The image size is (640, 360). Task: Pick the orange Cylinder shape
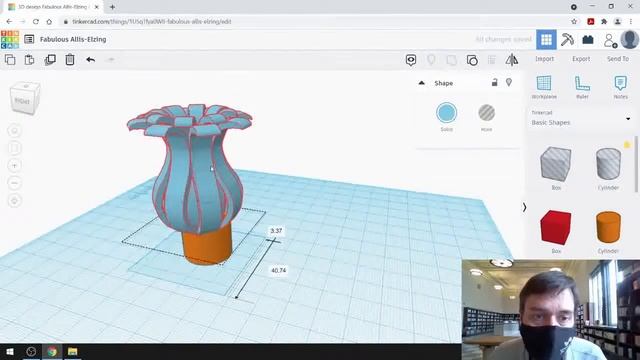(x=608, y=227)
